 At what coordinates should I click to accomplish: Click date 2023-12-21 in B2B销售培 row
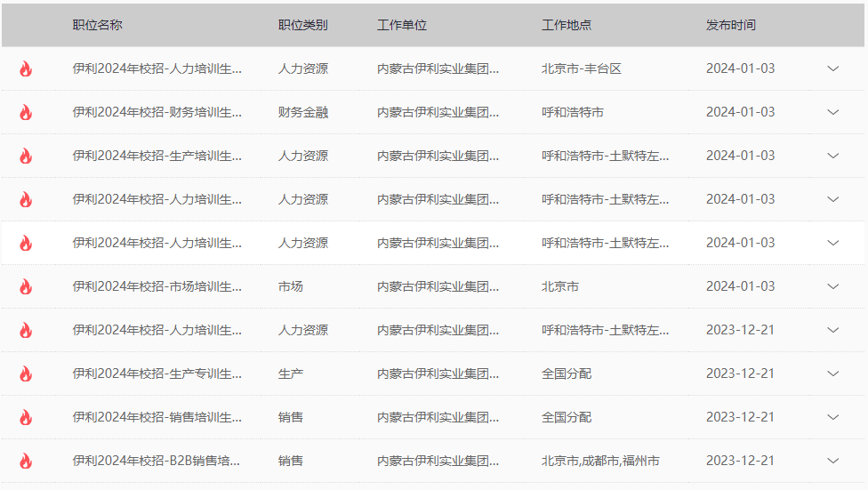point(740,462)
